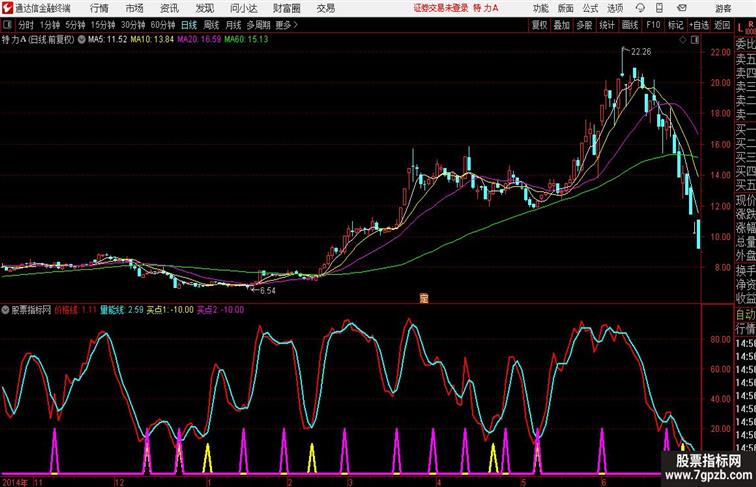Click the MA20: 16.59 label
Screen dimensions: 756x487
pos(199,40)
